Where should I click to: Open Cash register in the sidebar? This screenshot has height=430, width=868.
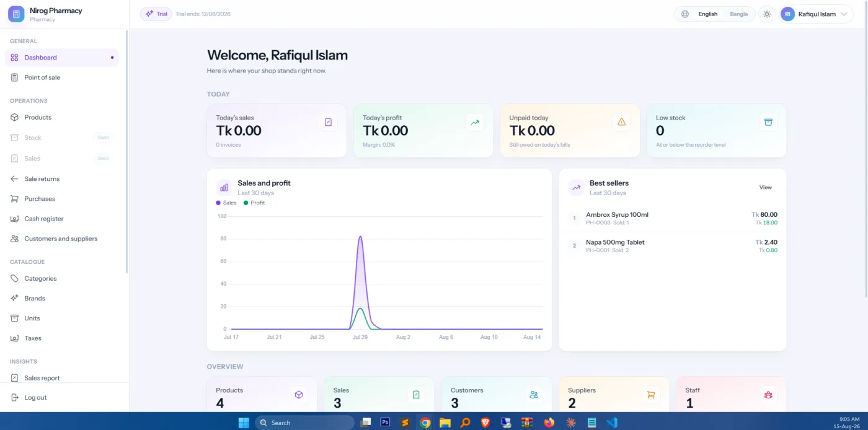click(61, 219)
